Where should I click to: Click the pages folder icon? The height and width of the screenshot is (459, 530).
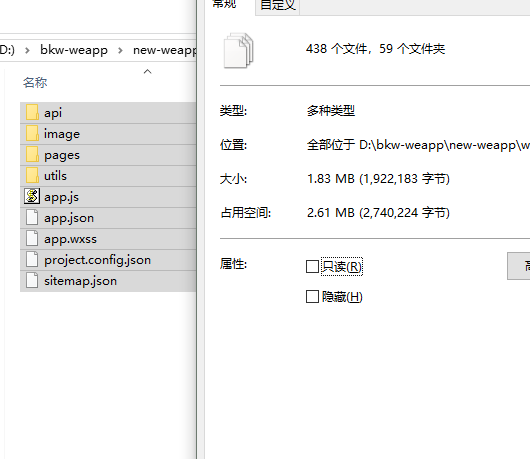(32, 154)
